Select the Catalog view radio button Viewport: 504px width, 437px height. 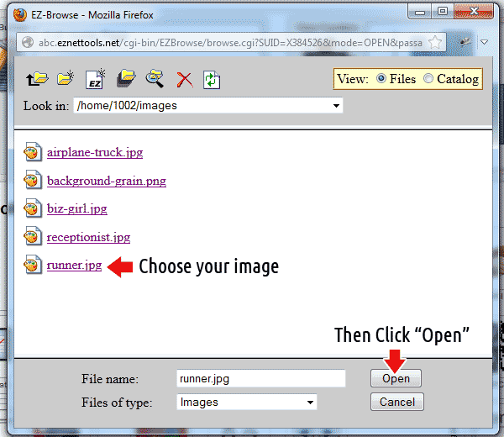click(428, 79)
